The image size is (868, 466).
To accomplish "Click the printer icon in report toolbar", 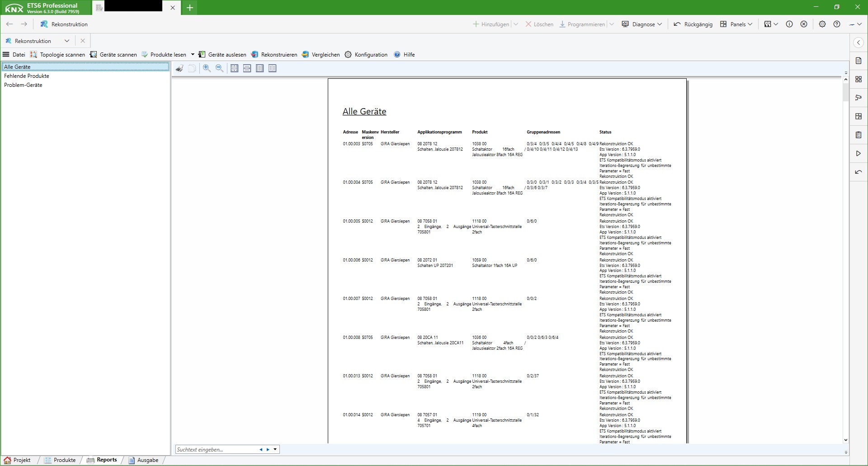I will pos(179,68).
